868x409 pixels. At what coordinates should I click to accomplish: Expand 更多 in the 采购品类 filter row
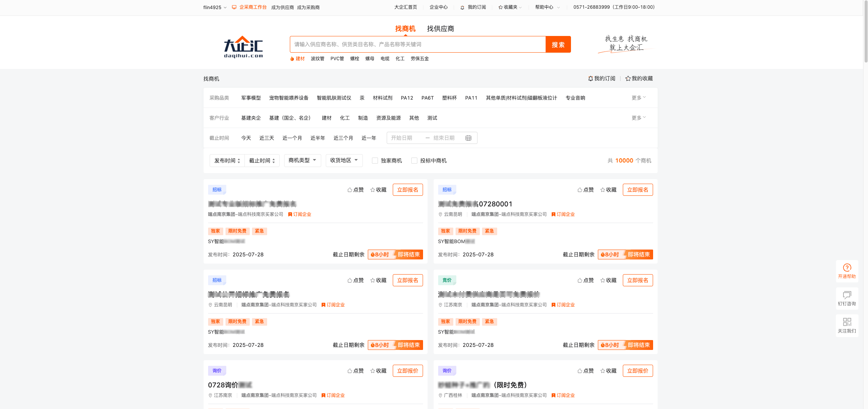coord(638,98)
